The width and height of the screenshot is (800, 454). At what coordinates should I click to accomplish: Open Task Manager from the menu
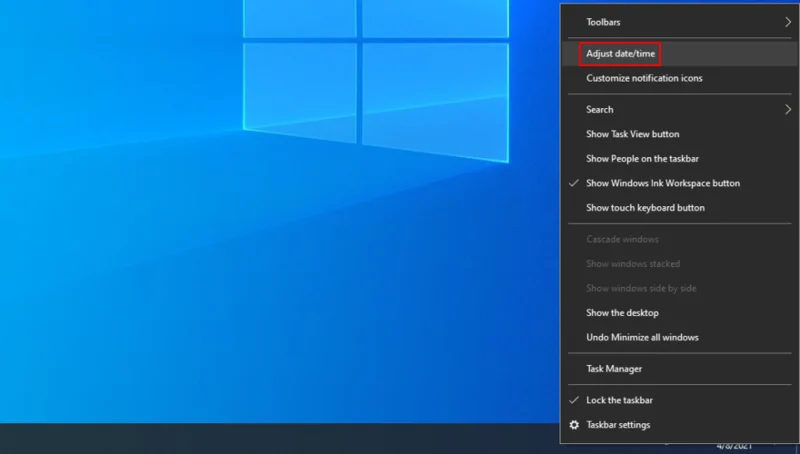pos(680,369)
